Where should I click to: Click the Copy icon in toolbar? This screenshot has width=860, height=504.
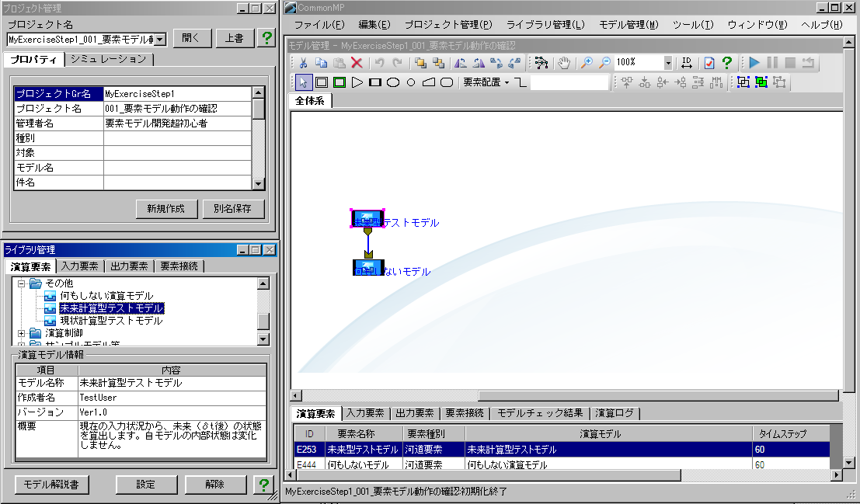click(322, 63)
